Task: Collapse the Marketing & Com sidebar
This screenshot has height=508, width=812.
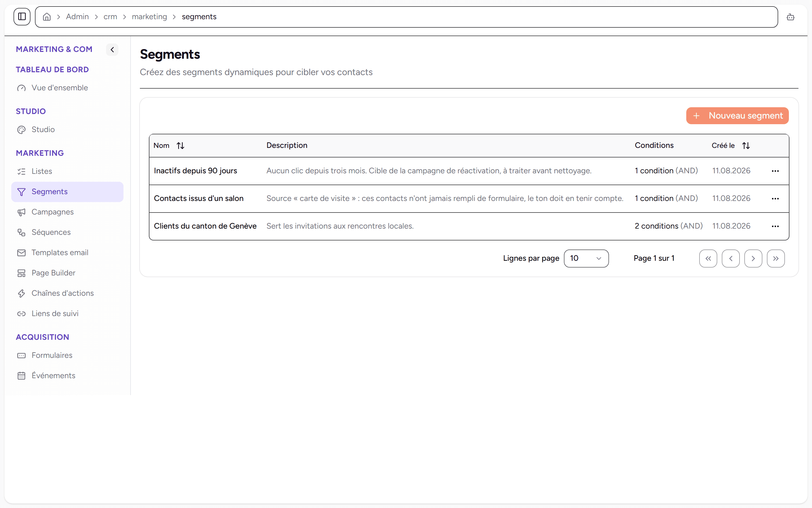Action: point(112,50)
